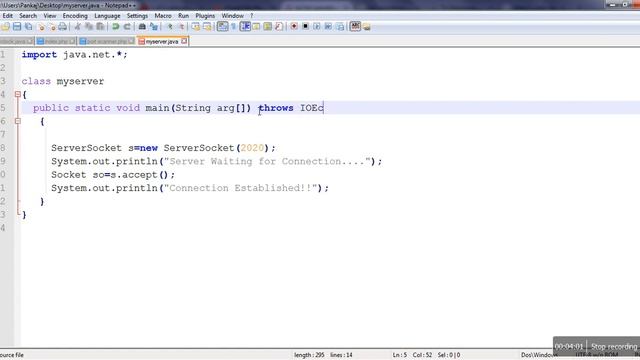Viewport: 640px width, 360px height.
Task: Open the ? help menu
Action: click(251, 16)
